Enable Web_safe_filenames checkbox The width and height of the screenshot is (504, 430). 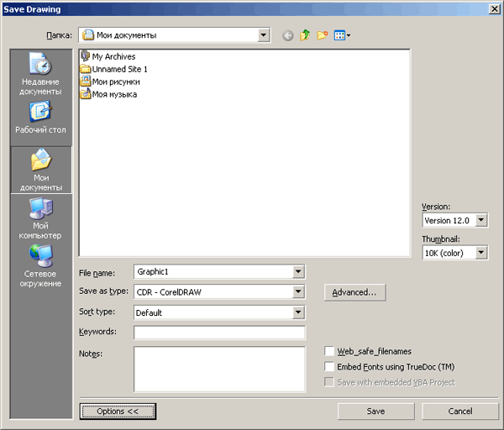point(329,351)
